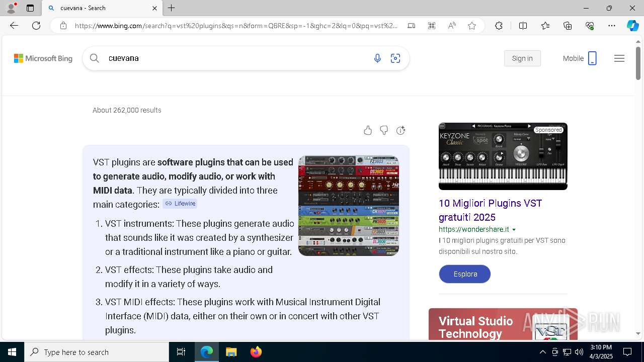Click the About 262,000 results text
Viewport: 644px width, 362px height.
[x=127, y=110]
